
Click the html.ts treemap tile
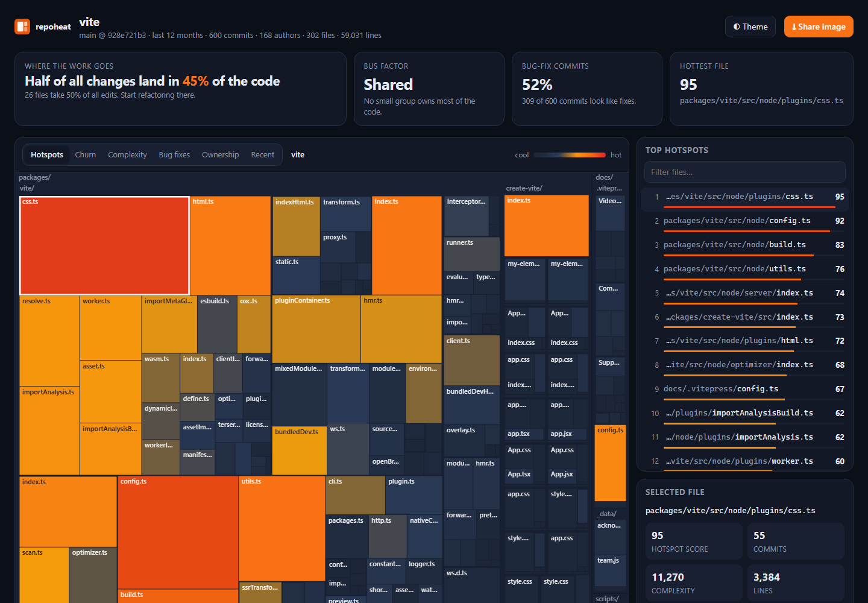click(x=230, y=245)
